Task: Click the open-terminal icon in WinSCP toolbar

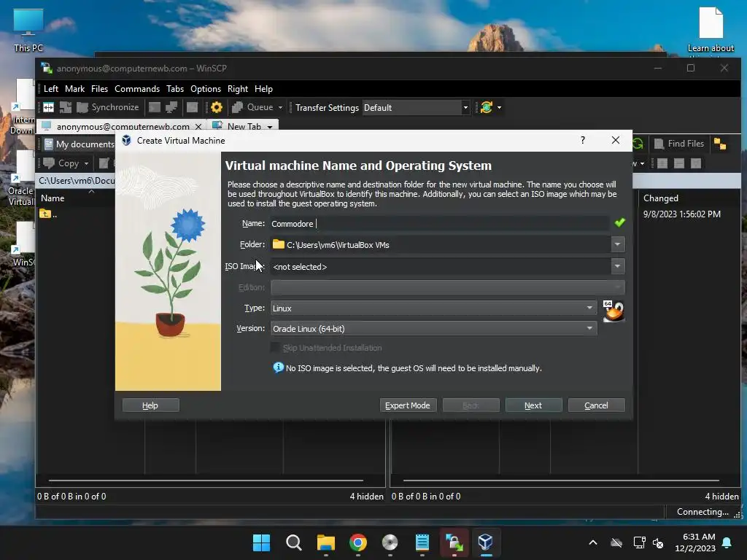Action: [x=155, y=108]
